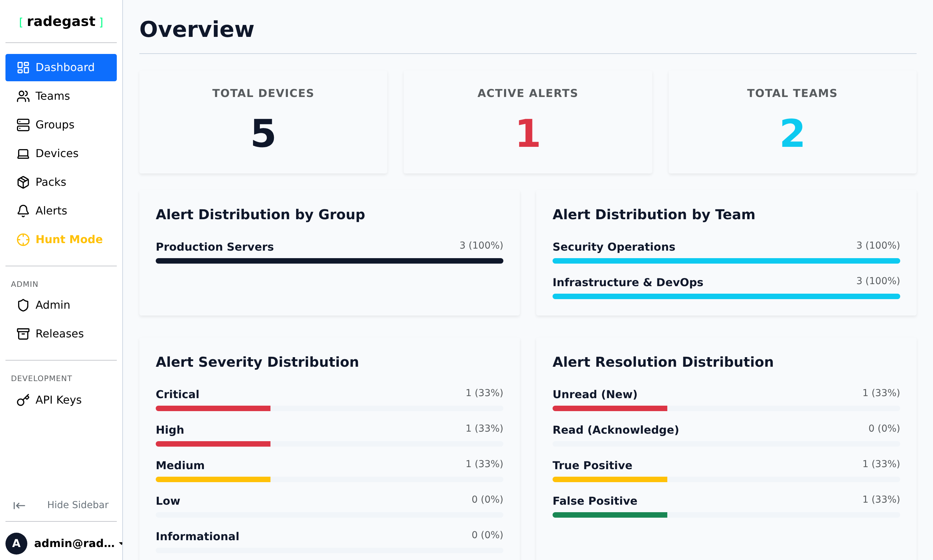Click the Releases archive icon
The width and height of the screenshot is (933, 560).
pos(23,334)
